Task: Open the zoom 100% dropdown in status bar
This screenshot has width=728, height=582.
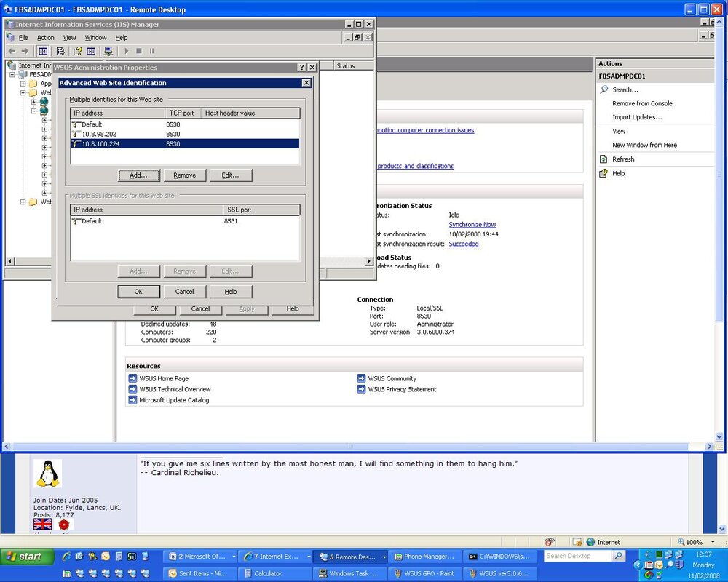Action: pos(712,541)
